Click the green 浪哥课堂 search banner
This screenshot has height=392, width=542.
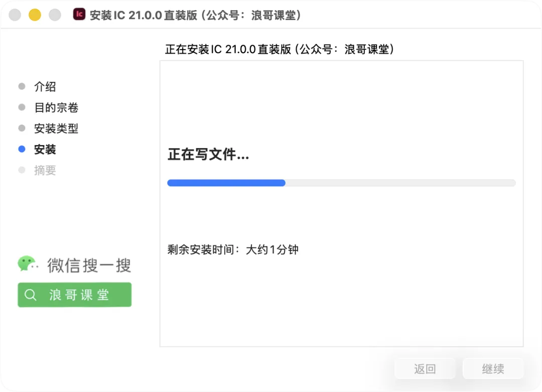(x=75, y=295)
